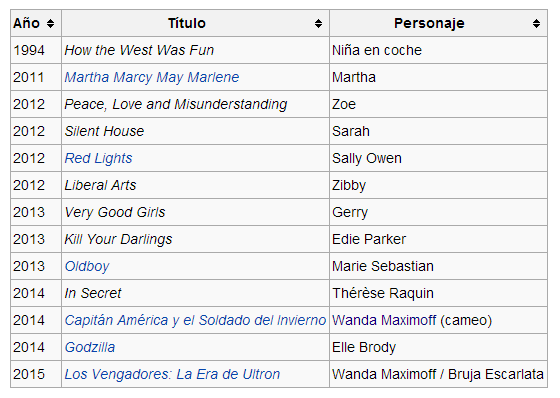Click sort arrows in Personaje header

536,24
